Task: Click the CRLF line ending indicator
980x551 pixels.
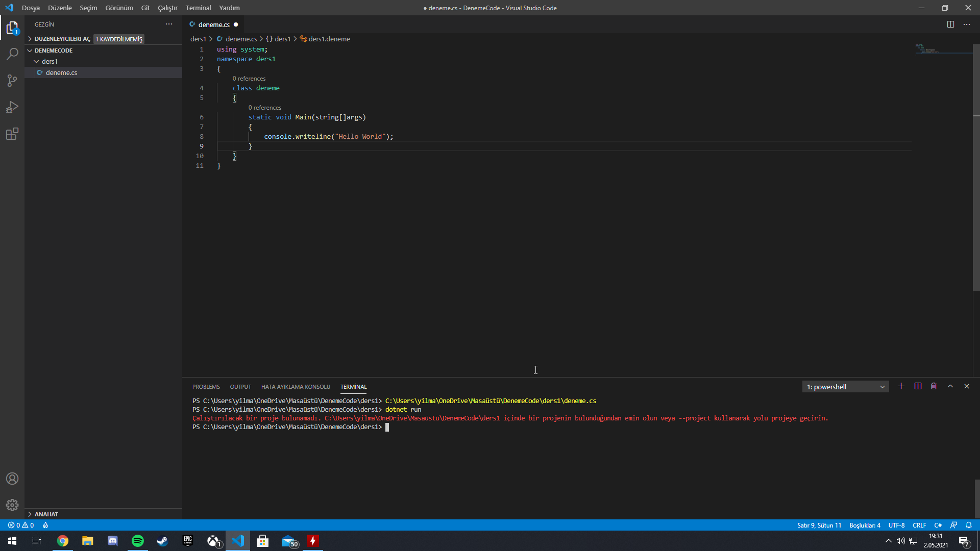Action: click(x=919, y=525)
